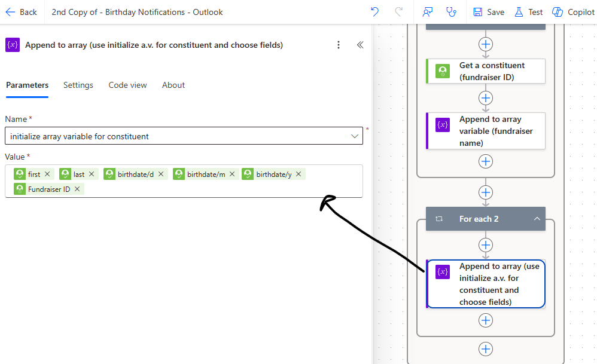The width and height of the screenshot is (597, 364).
Task: Select the 'first' dynamic content token
Action: [x=34, y=174]
